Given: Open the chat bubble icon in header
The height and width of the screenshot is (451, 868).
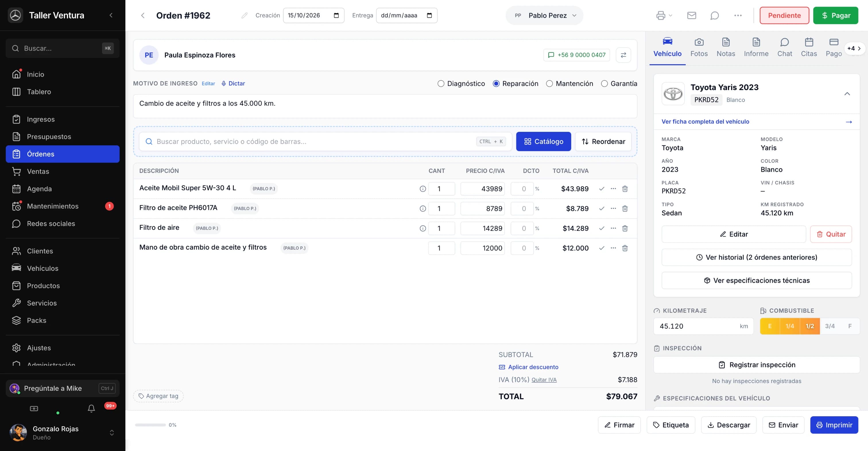Looking at the screenshot, I should tap(714, 16).
